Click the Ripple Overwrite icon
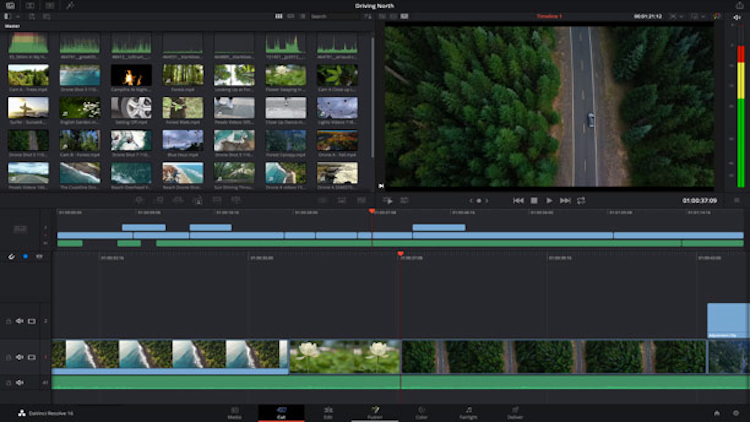 point(178,200)
